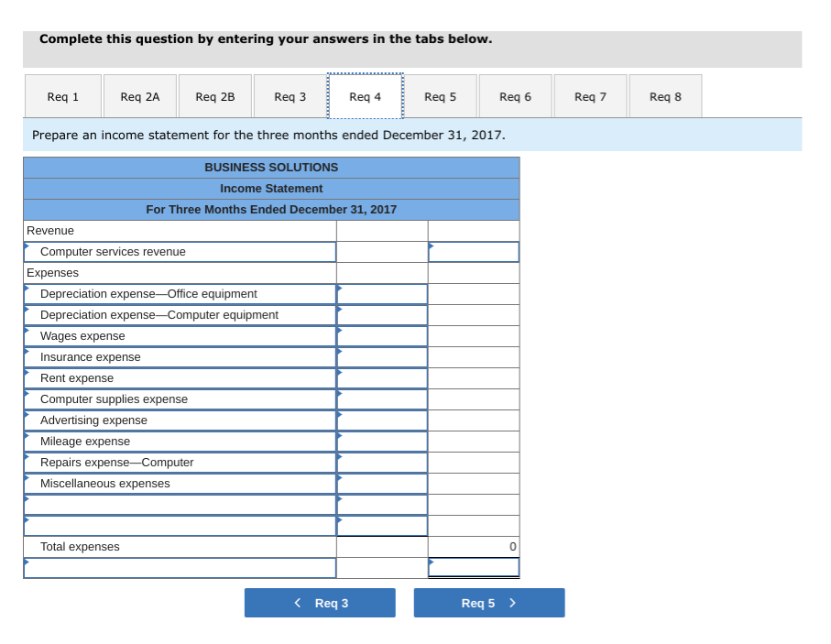831x644 pixels.
Task: Click the Req 3 navigation button
Action: coord(319,603)
